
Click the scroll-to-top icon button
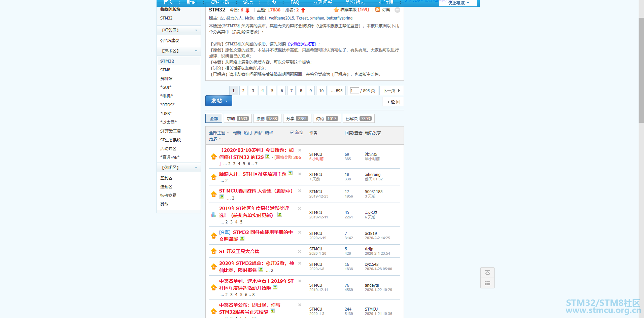pyautogui.click(x=487, y=273)
